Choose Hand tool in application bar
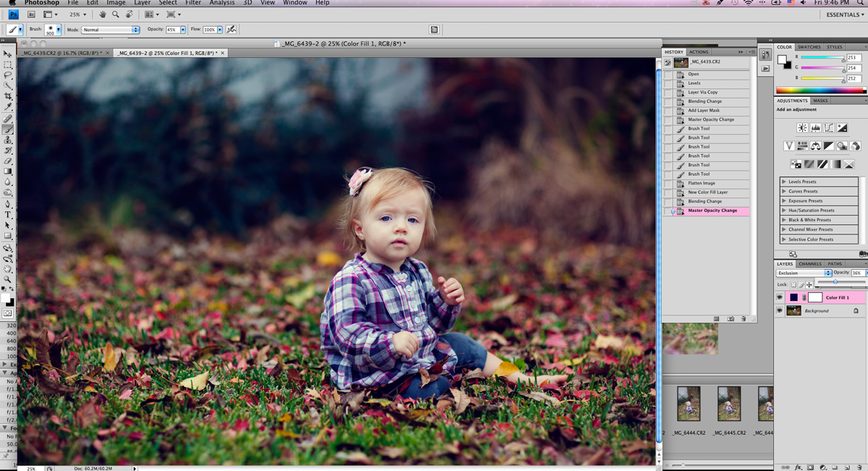This screenshot has height=471, width=868. tap(103, 14)
